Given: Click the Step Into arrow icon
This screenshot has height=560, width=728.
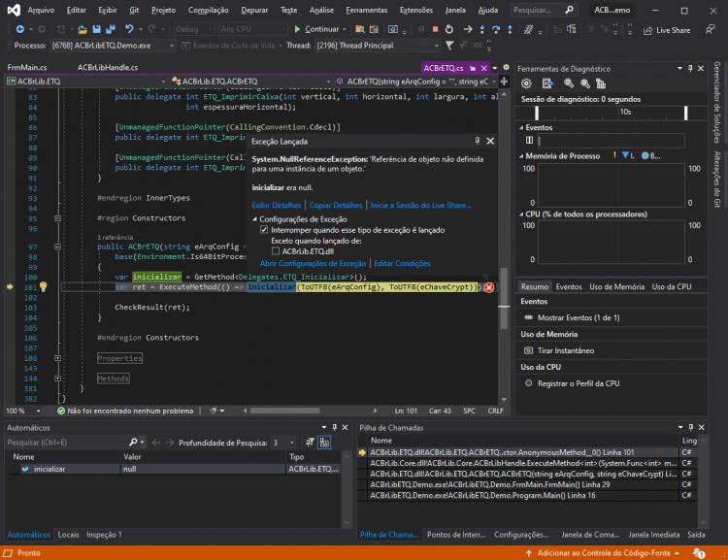Looking at the screenshot, I should 481,29.
